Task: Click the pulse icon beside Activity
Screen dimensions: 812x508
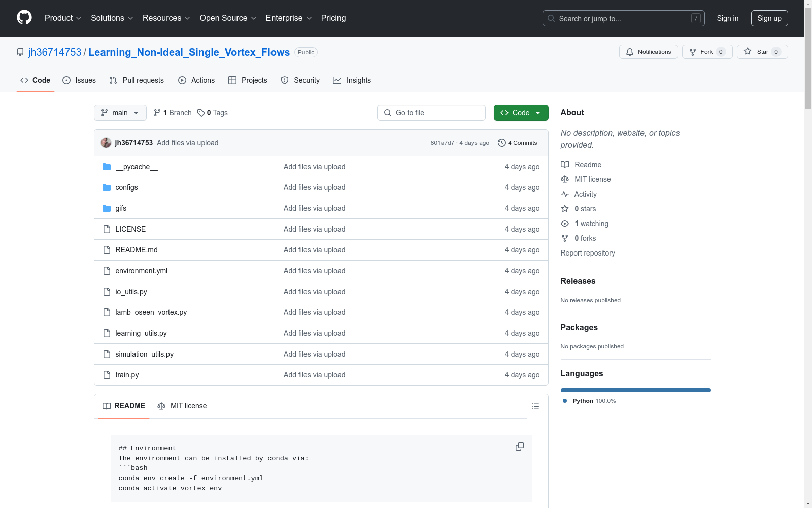Action: [565, 194]
